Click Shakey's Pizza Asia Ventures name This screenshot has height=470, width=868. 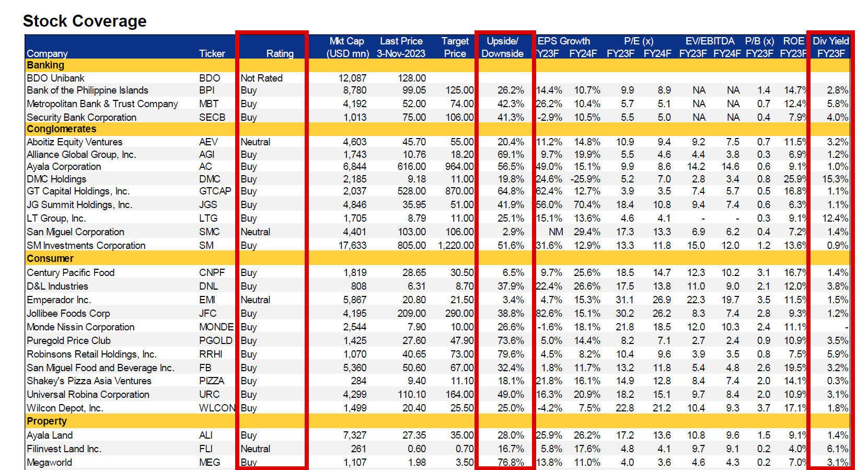tap(89, 381)
